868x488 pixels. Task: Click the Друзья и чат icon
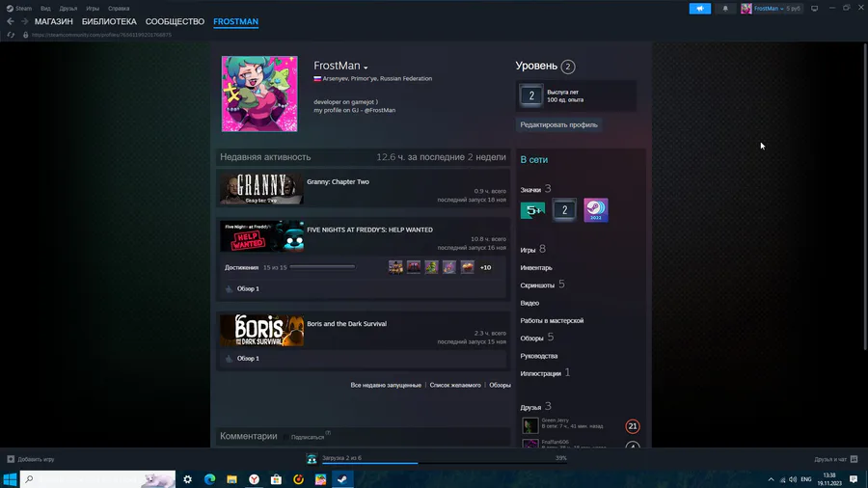click(854, 459)
